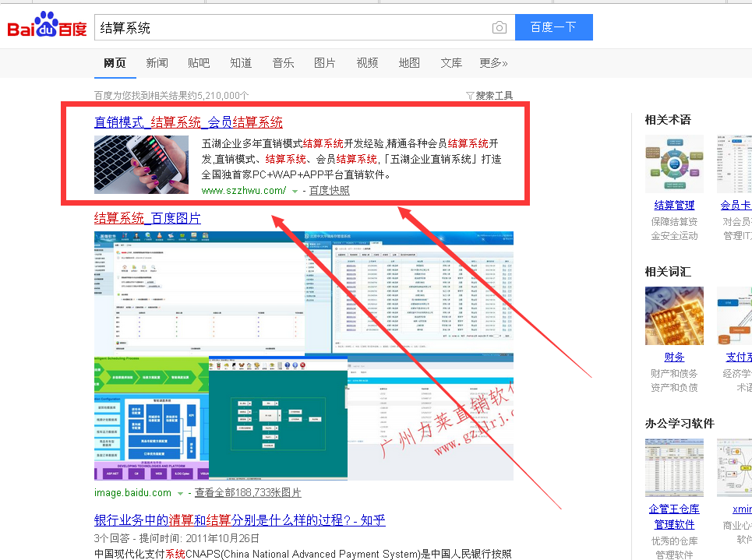Viewport: 752px width, 560px height.
Task: Open the 结算系统_百度图片 result title
Action: pos(147,218)
